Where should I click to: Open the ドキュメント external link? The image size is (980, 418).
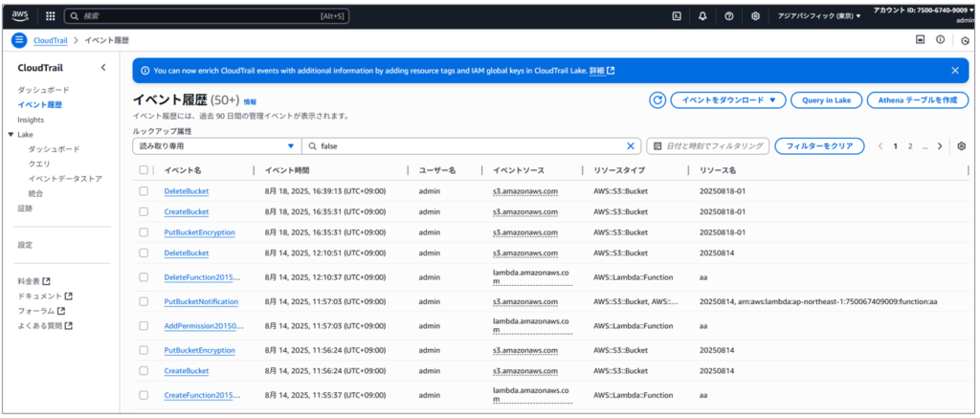point(45,297)
